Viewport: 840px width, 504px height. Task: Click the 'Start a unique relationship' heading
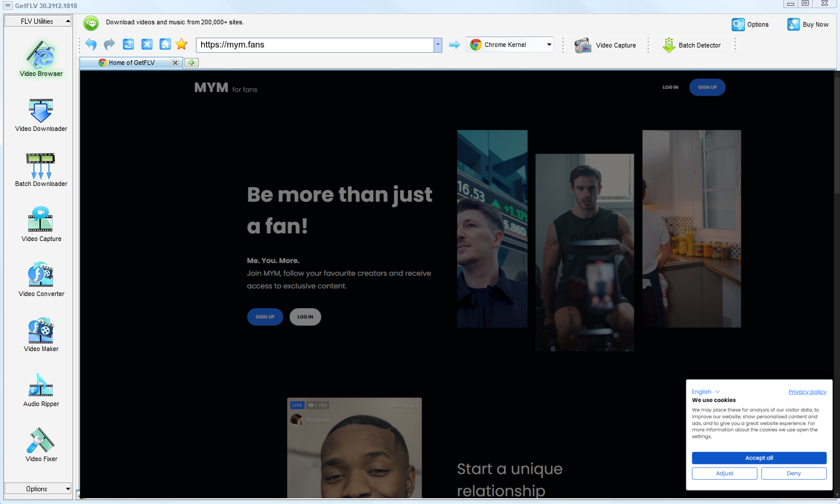pyautogui.click(x=510, y=480)
